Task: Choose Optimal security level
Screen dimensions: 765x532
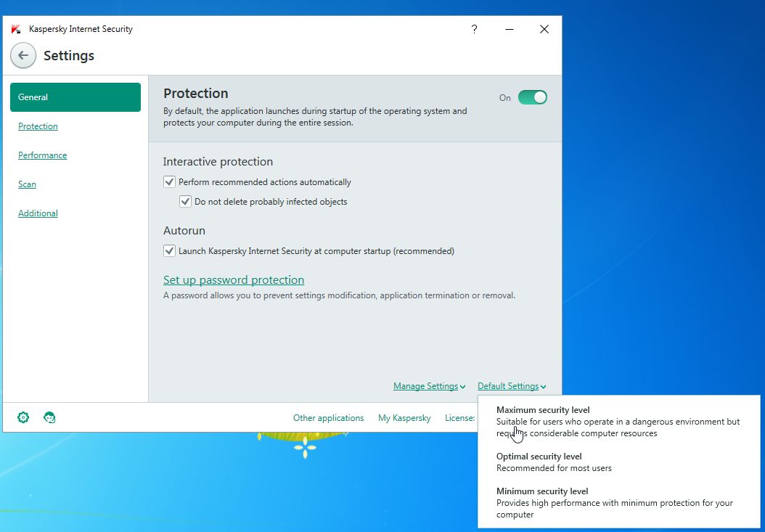Action: coord(554,462)
